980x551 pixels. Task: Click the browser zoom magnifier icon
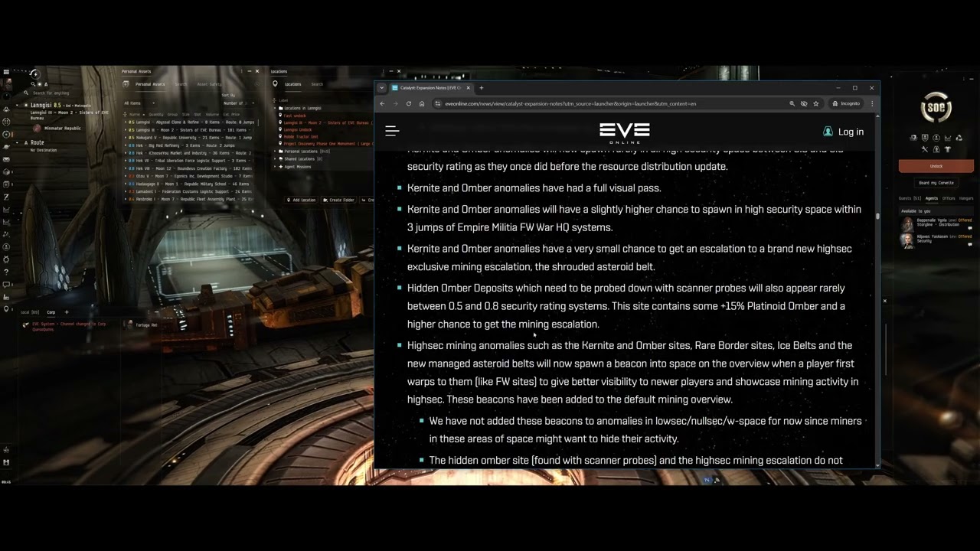tap(792, 103)
